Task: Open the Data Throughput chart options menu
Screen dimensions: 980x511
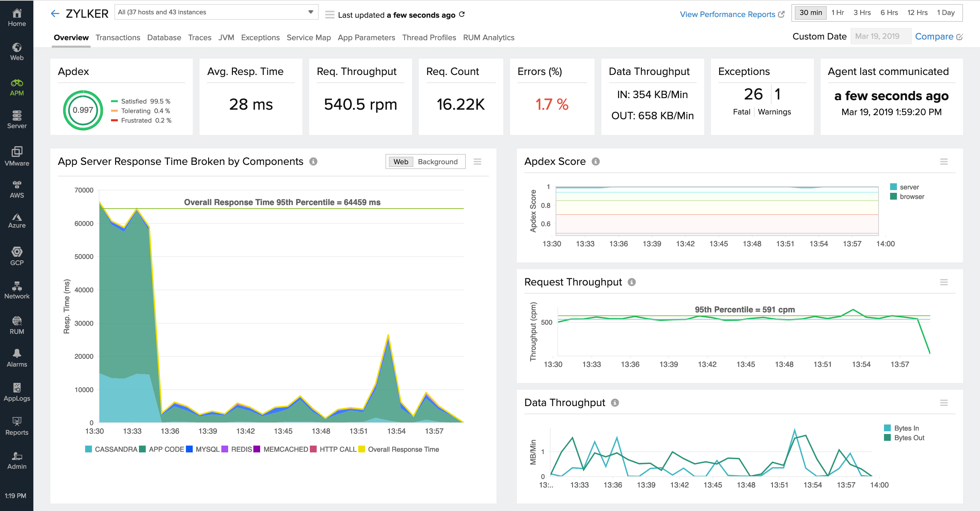Action: point(944,402)
